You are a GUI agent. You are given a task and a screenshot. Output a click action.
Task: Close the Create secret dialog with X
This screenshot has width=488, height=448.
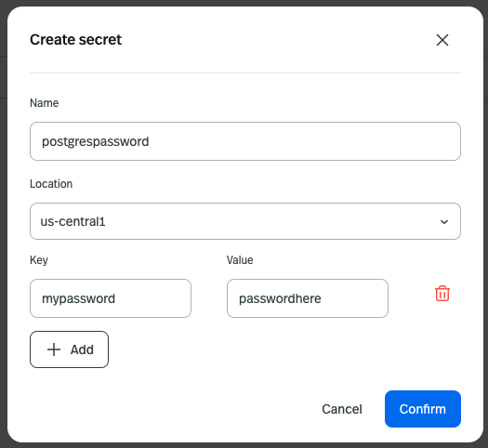click(442, 40)
